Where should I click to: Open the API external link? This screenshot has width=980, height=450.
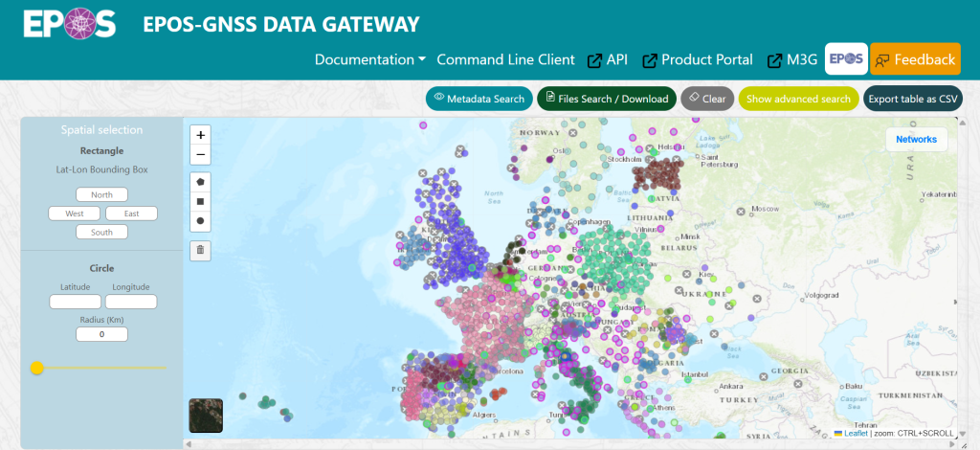tap(607, 59)
